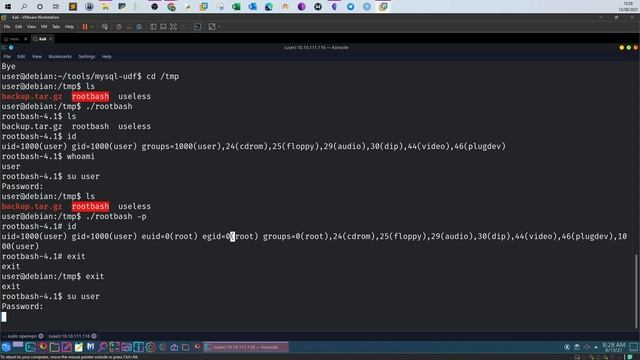Toggle VMware thumbnail bar view
The height and width of the screenshot is (360, 640).
click(163, 27)
